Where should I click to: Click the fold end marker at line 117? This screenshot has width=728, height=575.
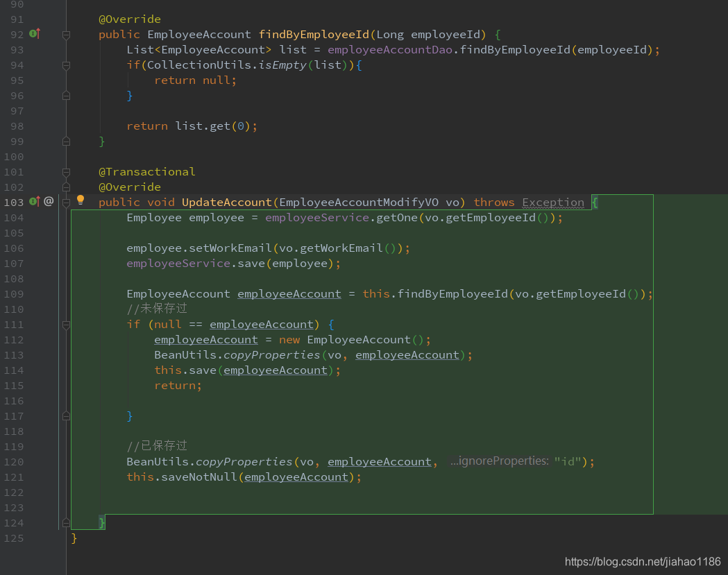(67, 416)
